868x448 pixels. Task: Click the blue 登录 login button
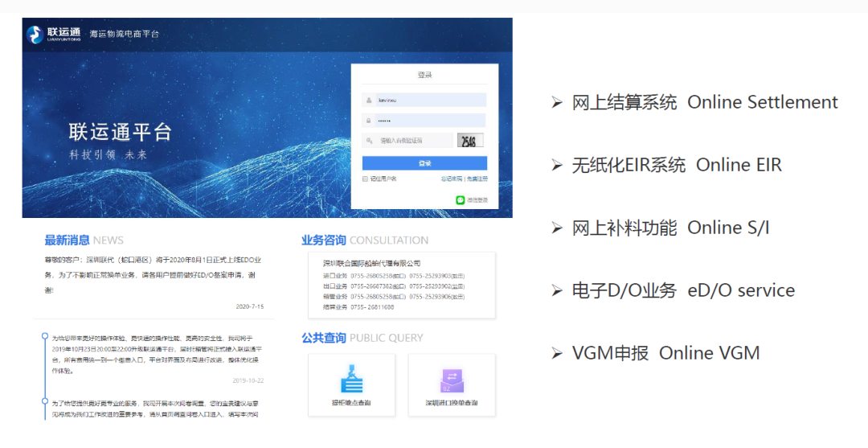(424, 163)
